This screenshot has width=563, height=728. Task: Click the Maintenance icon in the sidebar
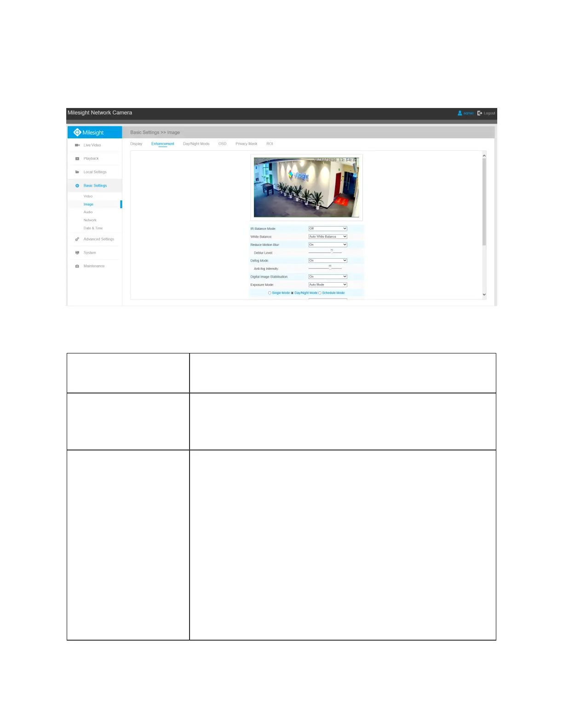(77, 266)
